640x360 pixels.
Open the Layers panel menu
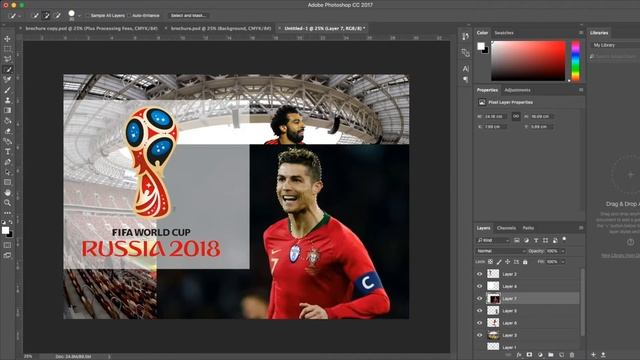tap(581, 228)
